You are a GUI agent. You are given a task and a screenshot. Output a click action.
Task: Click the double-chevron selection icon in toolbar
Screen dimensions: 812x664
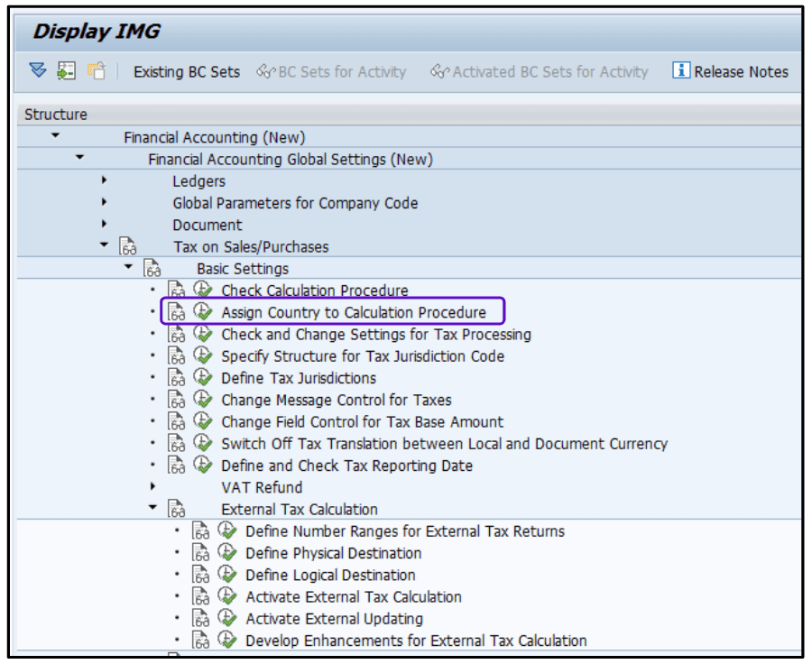pyautogui.click(x=37, y=70)
